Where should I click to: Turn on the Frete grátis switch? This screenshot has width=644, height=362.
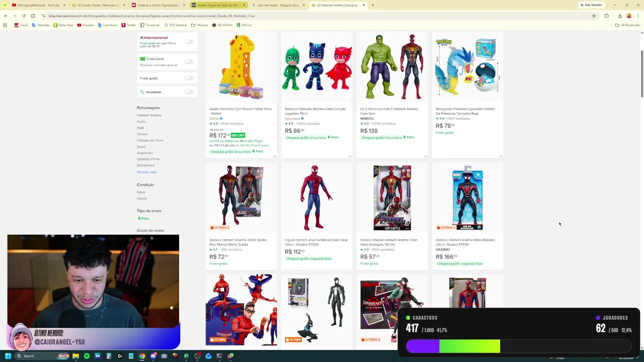(x=189, y=78)
